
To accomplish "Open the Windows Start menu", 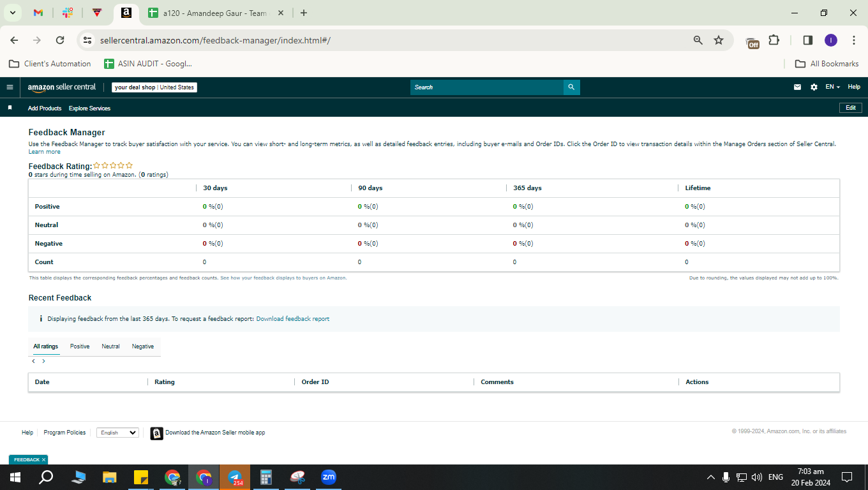I will [x=15, y=477].
